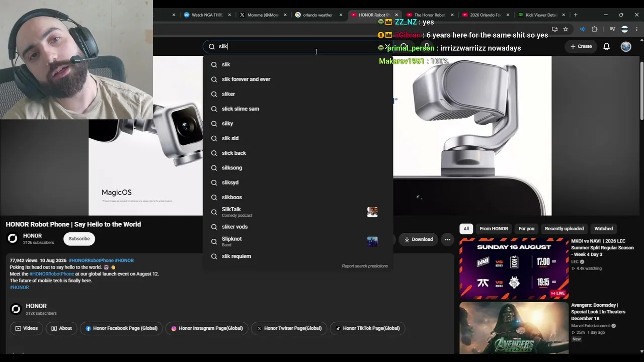Screen dimensions: 644x362
Task: Switch to the Kick Viewer Details tab
Action: tap(541, 15)
